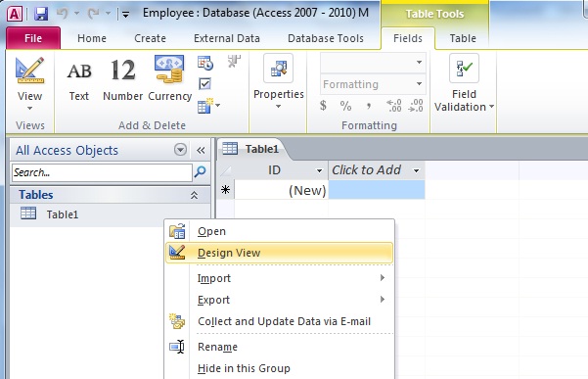Choose Design View from the context menu
This screenshot has height=379, width=588.
click(280, 253)
